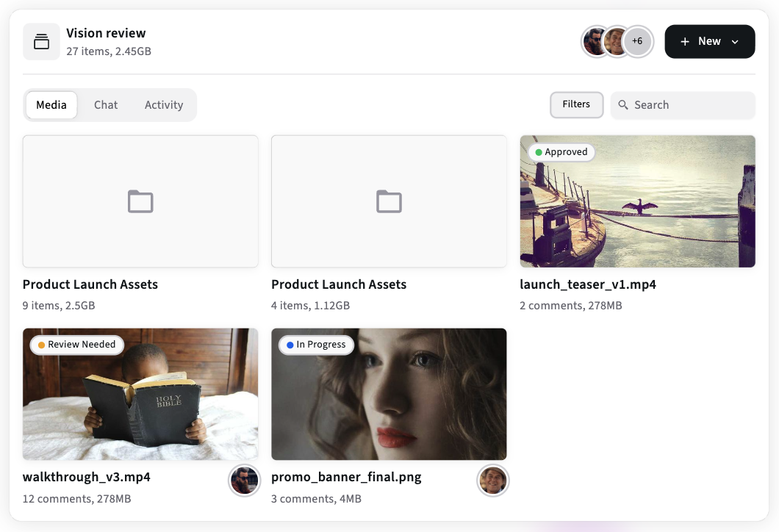Viewport: 779px width, 532px height.
Task: Click the '3 comments, 4MB' text
Action: click(x=316, y=499)
